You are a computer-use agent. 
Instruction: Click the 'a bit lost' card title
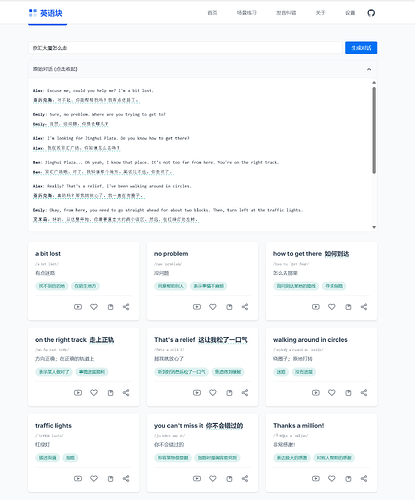click(48, 254)
